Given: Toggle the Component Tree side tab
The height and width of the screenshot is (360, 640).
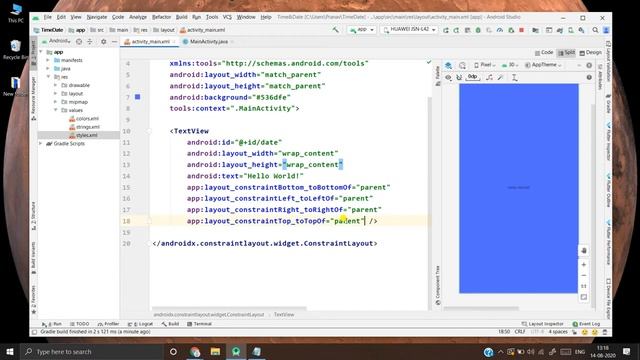Looking at the screenshot, I should pyautogui.click(x=438, y=285).
